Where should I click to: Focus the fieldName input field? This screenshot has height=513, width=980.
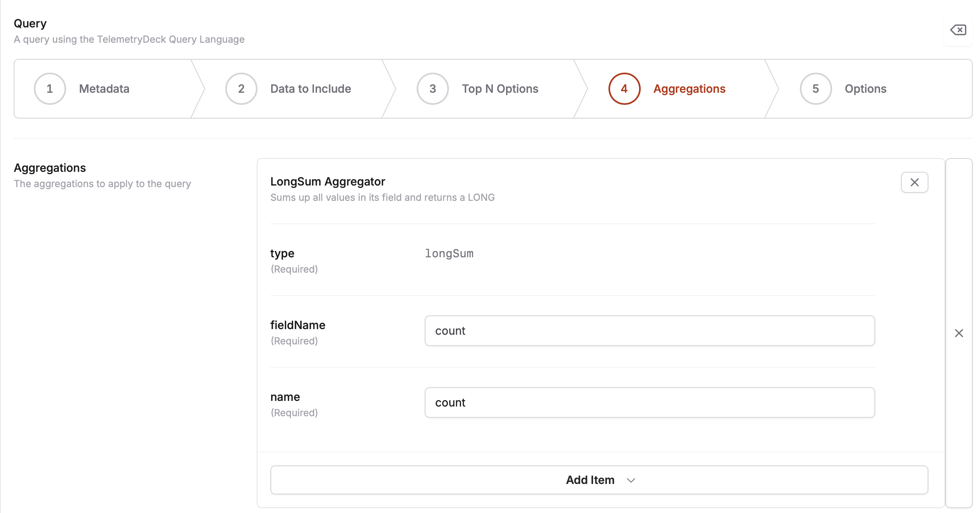(x=649, y=331)
